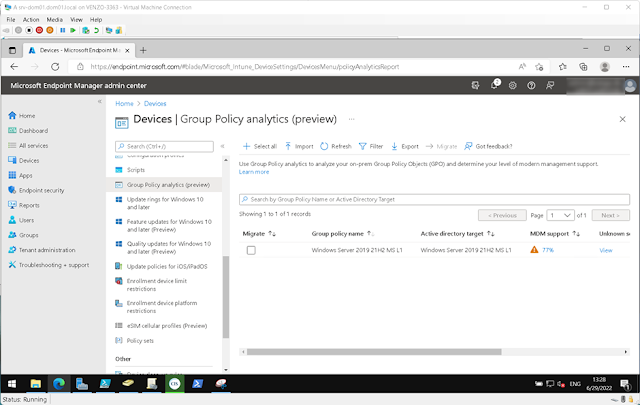Click Import in the command bar
This screenshot has height=405, width=640.
[x=299, y=146]
